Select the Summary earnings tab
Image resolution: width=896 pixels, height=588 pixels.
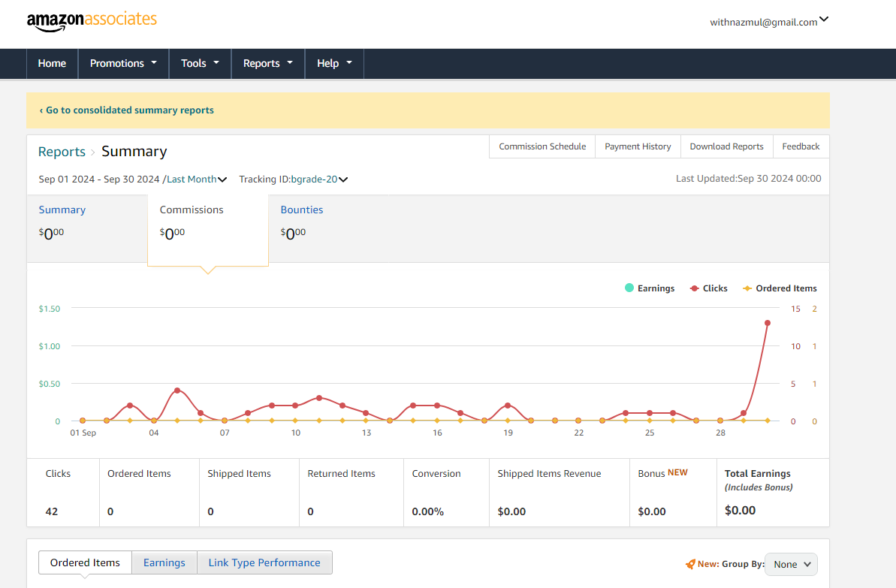point(87,228)
